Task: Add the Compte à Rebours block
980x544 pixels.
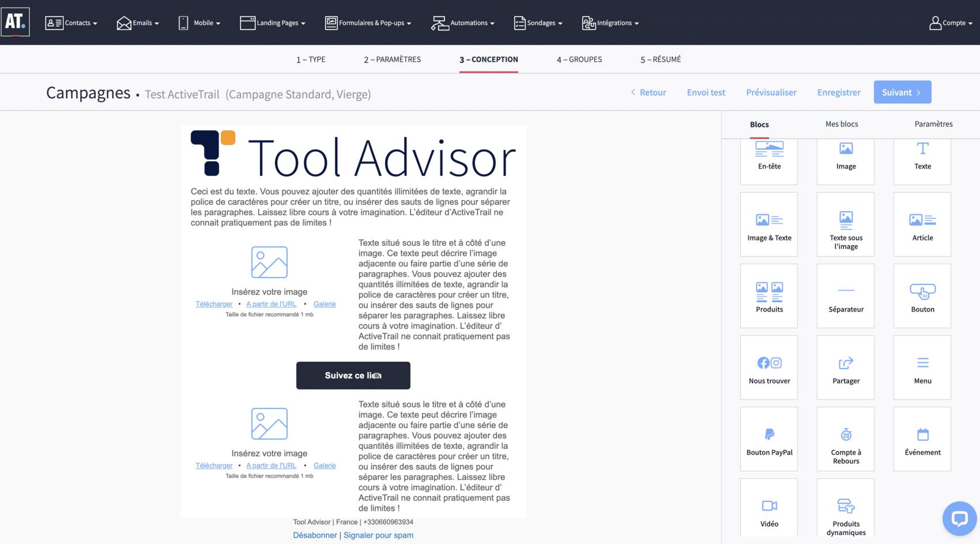Action: [846, 439]
